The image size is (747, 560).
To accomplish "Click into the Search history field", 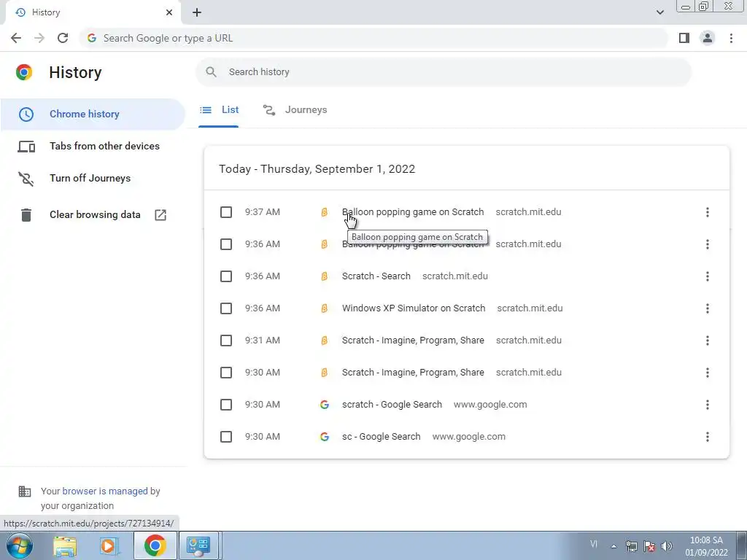I will pos(443,72).
